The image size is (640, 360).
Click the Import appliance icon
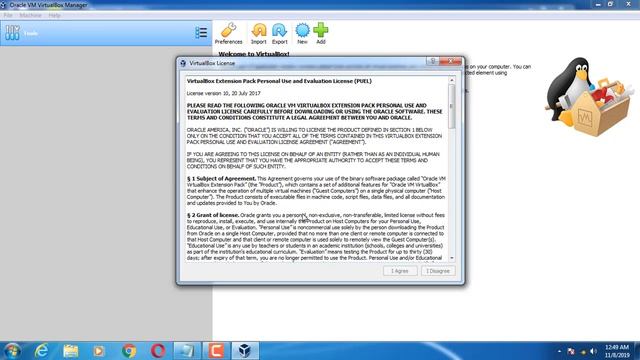point(258,33)
